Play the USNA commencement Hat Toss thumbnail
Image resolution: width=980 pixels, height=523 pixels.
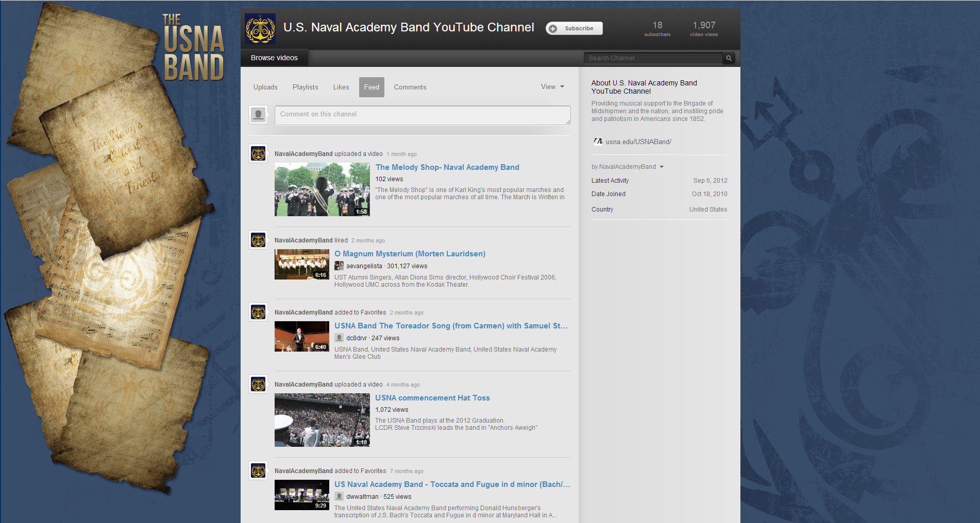[322, 420]
